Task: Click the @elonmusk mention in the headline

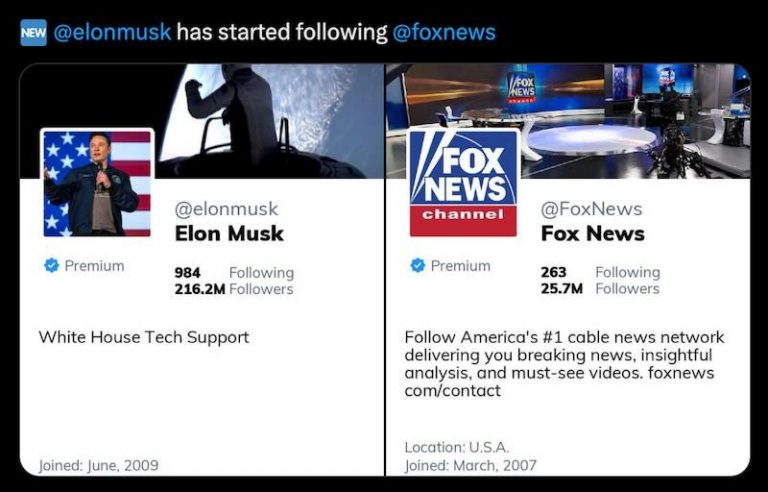Action: coord(112,32)
